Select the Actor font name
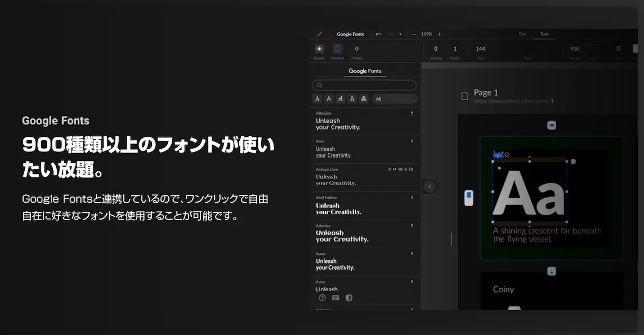This screenshot has height=335, width=644. pyautogui.click(x=320, y=282)
